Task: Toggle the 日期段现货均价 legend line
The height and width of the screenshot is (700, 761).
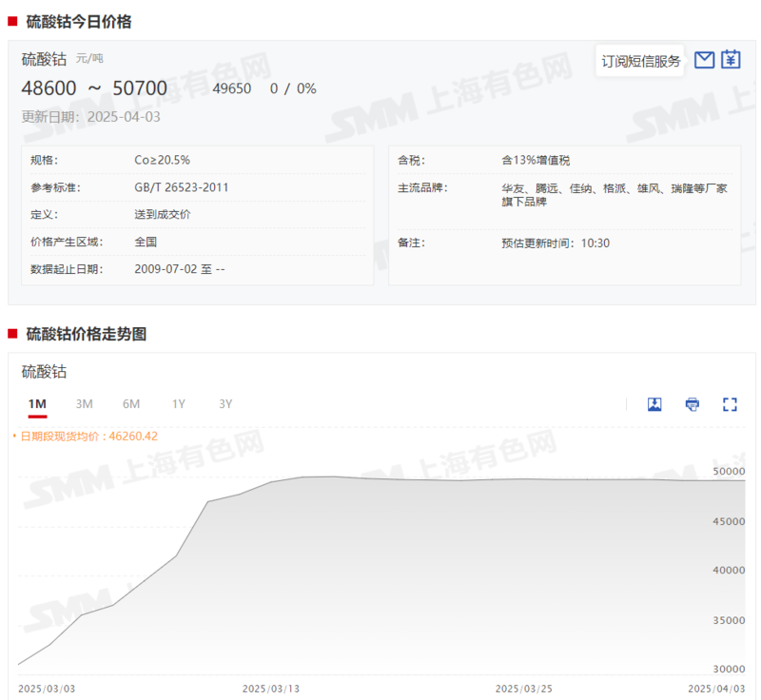Action: point(86,437)
